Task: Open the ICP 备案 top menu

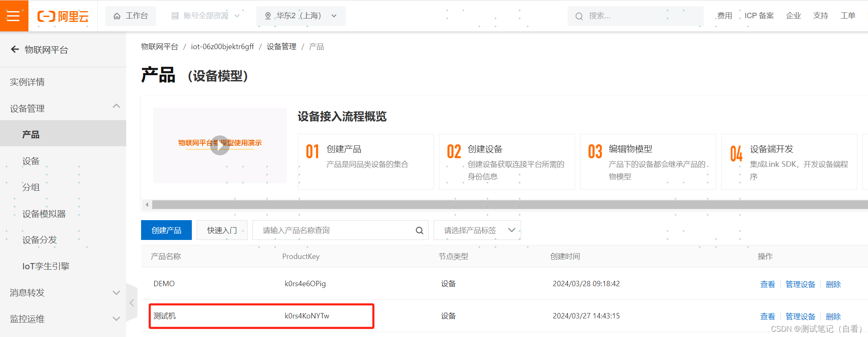Action: tap(759, 16)
